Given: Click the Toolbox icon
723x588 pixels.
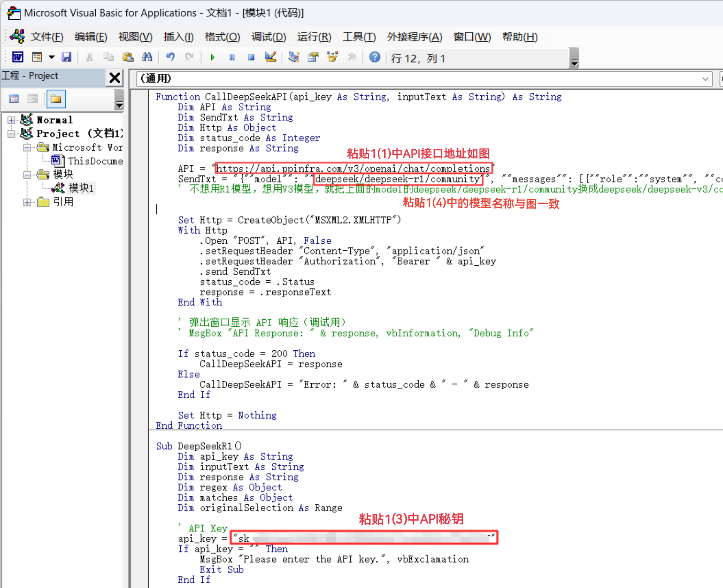Looking at the screenshot, I should (x=352, y=57).
